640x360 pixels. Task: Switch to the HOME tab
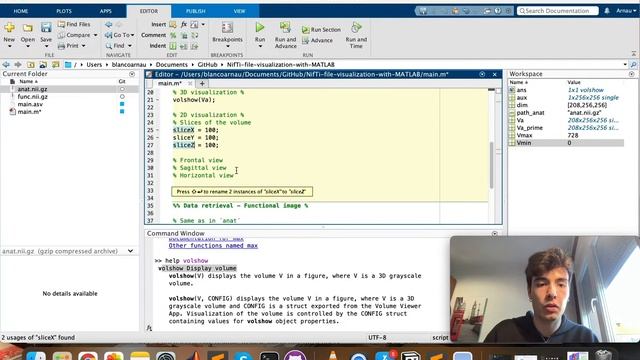[21, 11]
